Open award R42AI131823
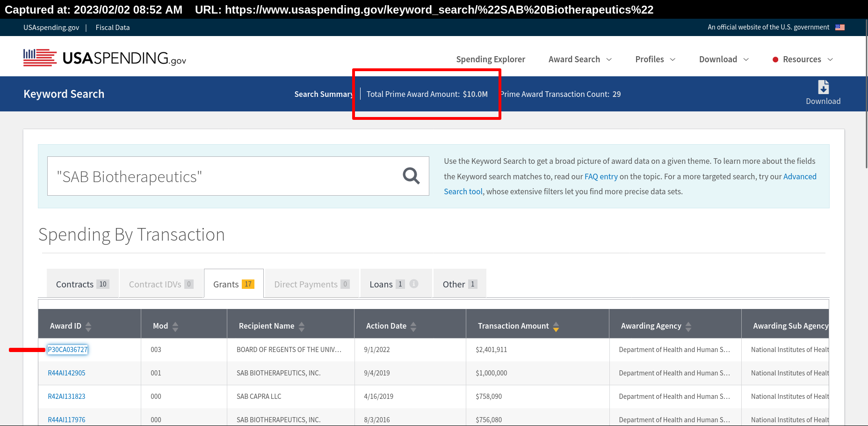The image size is (868, 426). 66,397
